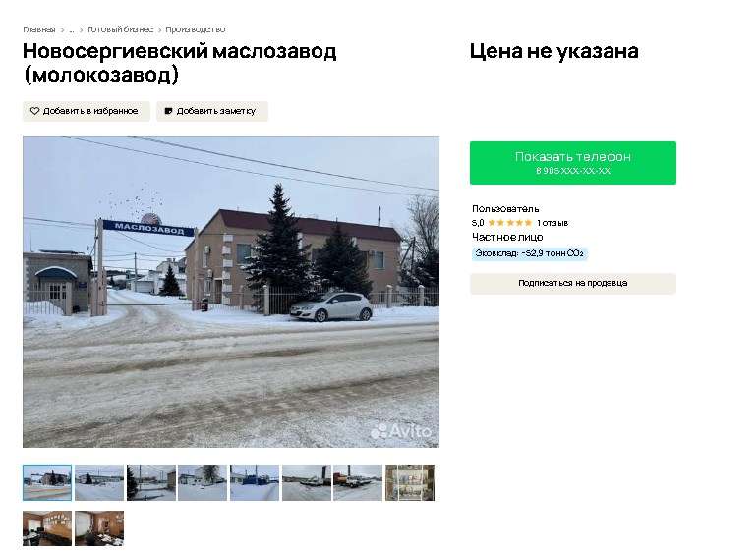Viewport: 756px width, 553px height.
Task: Open the main маслозавод photo
Action: coord(231,292)
